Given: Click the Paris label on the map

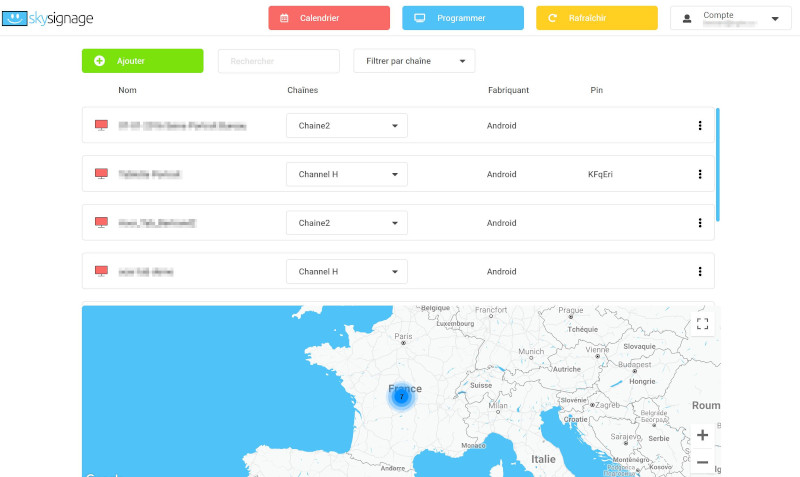Looking at the screenshot, I should click(403, 336).
